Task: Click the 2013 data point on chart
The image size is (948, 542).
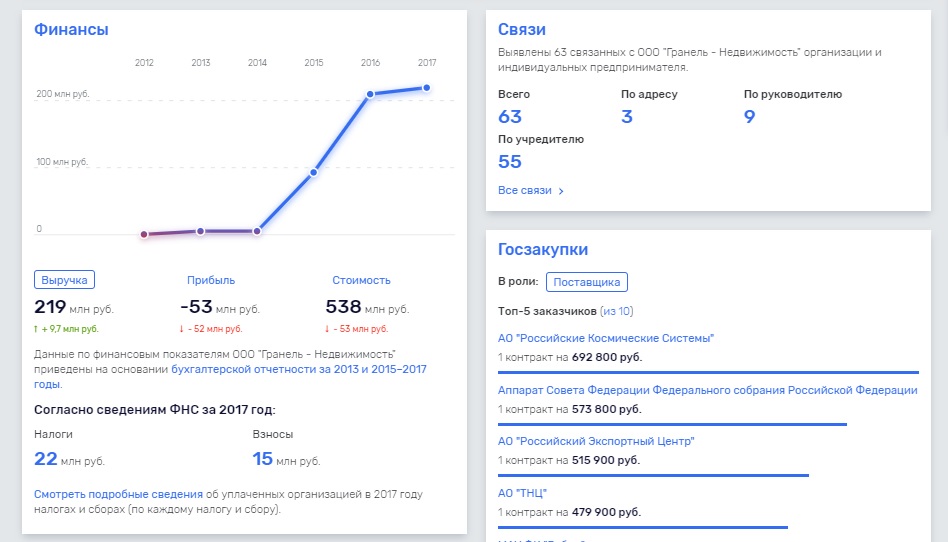Action: click(200, 231)
